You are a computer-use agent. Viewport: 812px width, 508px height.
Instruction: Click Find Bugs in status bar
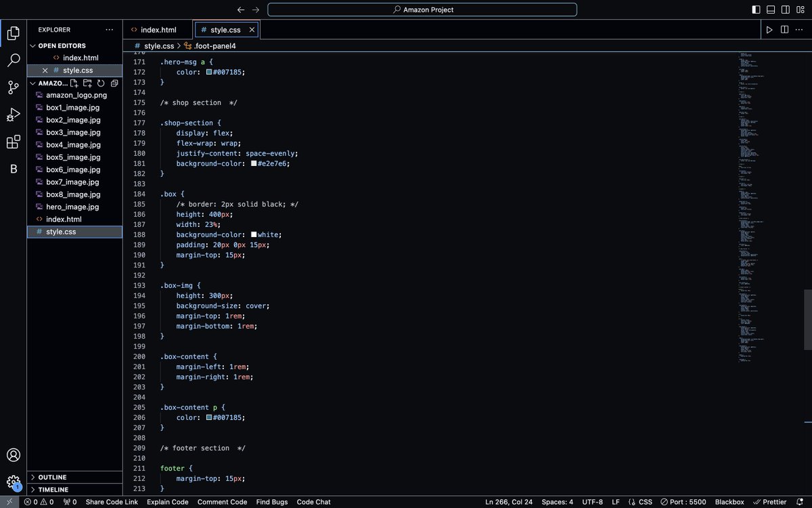[272, 502]
